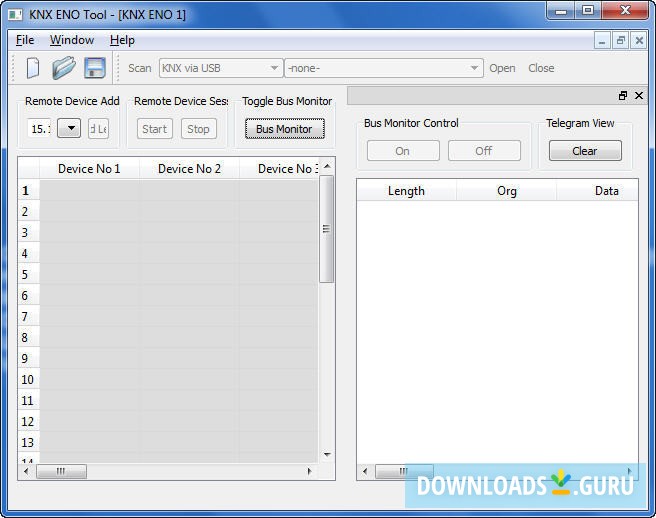Screen dimensions: 656x518
Task: Click the Stop session button
Action: pos(199,129)
